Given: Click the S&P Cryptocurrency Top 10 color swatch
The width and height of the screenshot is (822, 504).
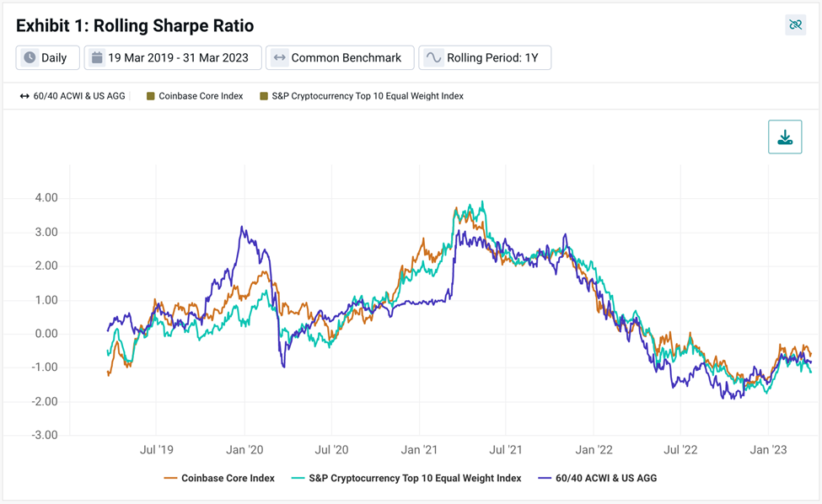Looking at the screenshot, I should coord(264,96).
